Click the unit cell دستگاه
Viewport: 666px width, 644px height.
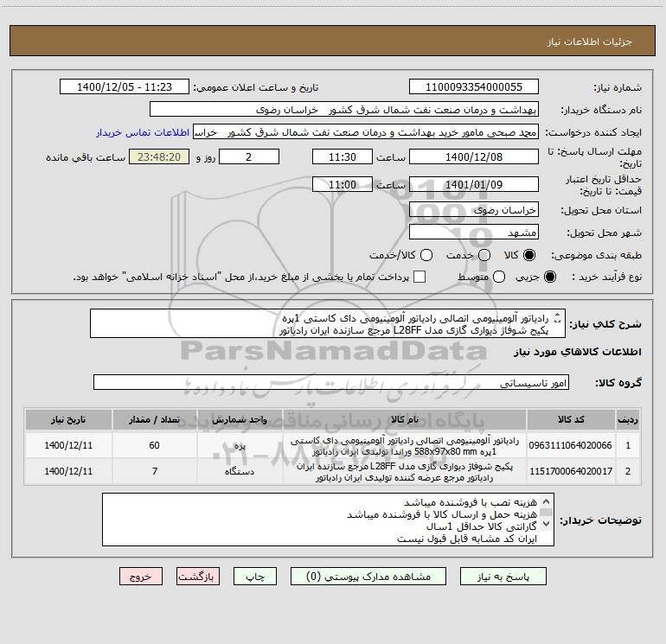pyautogui.click(x=240, y=471)
